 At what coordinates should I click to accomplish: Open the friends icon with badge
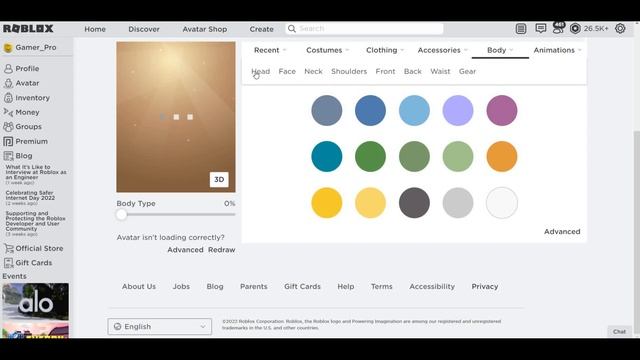coord(558,28)
